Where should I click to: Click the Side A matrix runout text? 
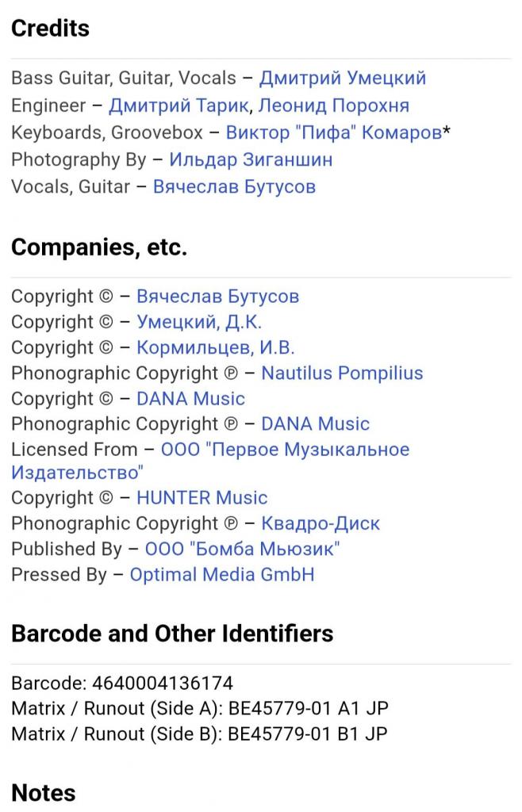(x=200, y=708)
